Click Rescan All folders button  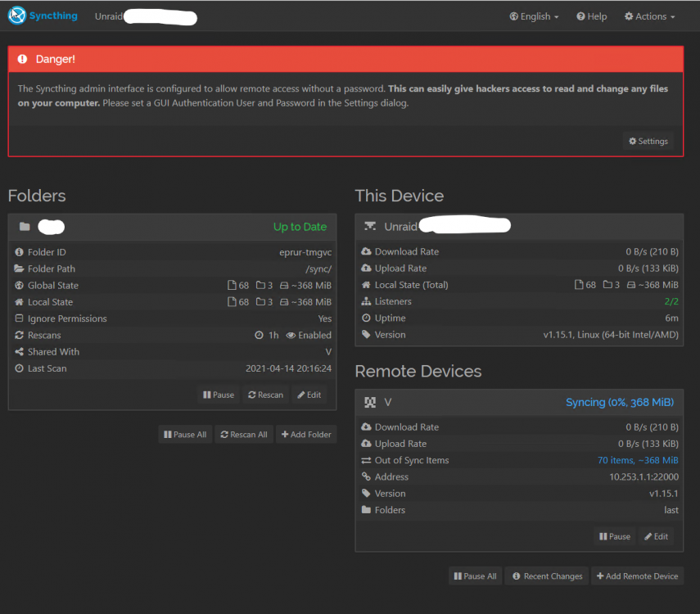click(244, 435)
